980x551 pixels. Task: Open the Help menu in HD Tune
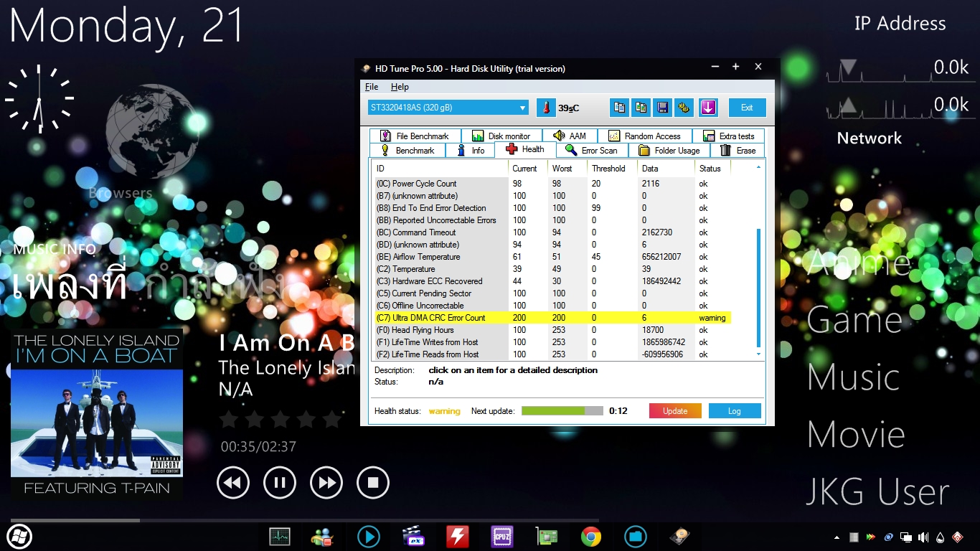pyautogui.click(x=400, y=87)
